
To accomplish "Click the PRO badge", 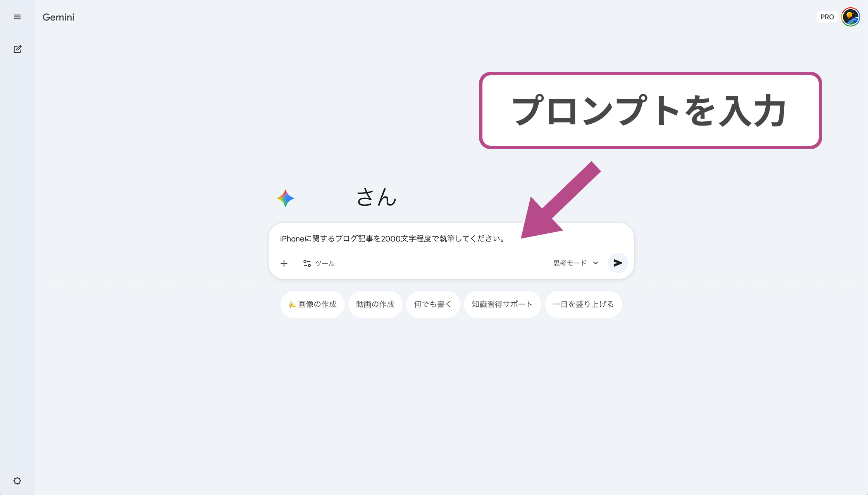I will 827,17.
